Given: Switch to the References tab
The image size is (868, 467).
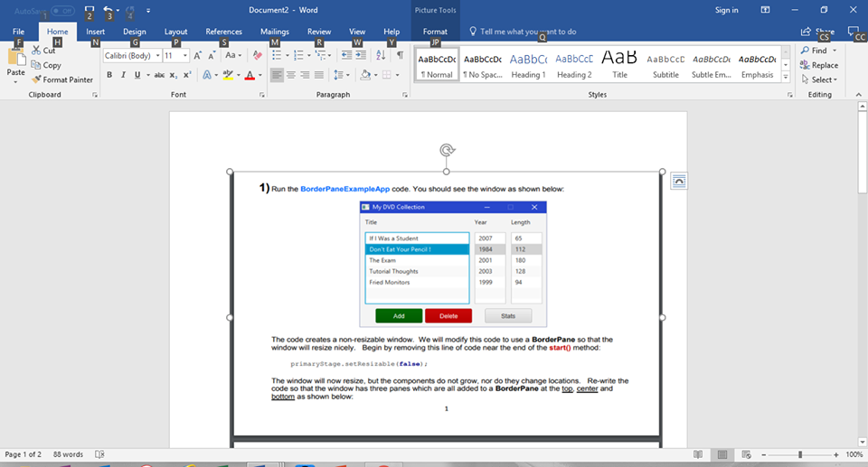Looking at the screenshot, I should [223, 32].
